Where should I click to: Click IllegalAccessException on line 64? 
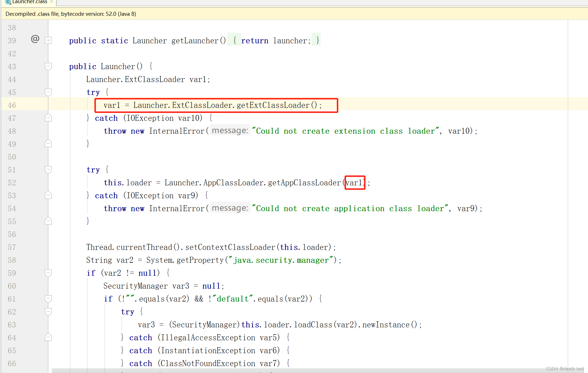(208, 338)
